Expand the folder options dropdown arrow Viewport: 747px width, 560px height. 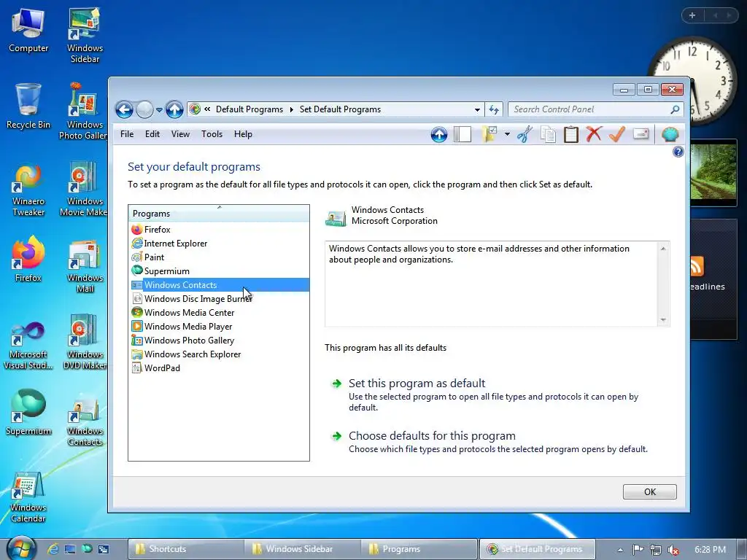507,135
